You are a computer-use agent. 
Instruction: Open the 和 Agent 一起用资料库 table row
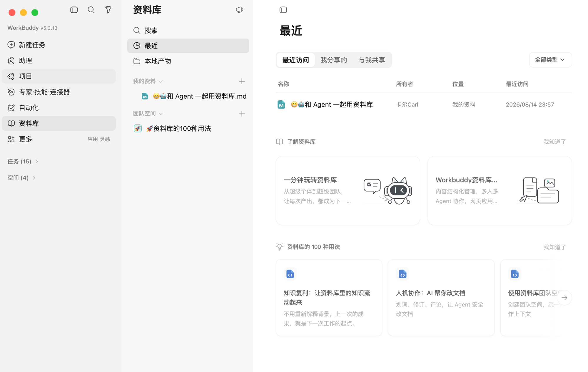[424, 104]
